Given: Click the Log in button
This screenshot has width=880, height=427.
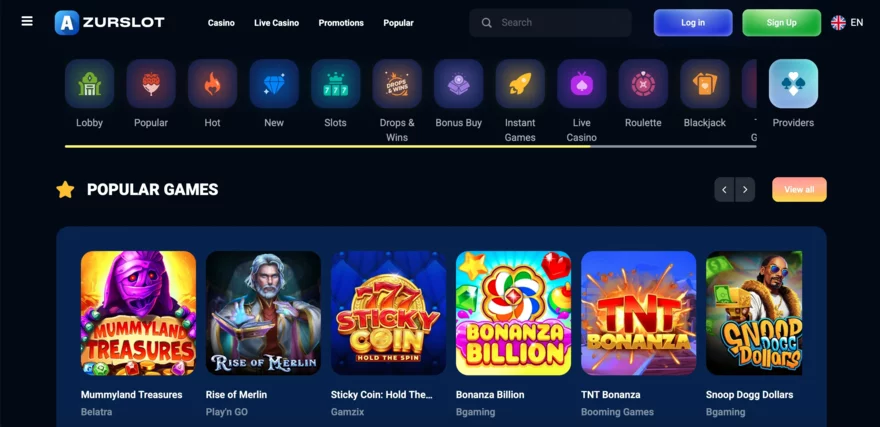Looking at the screenshot, I should click(693, 22).
